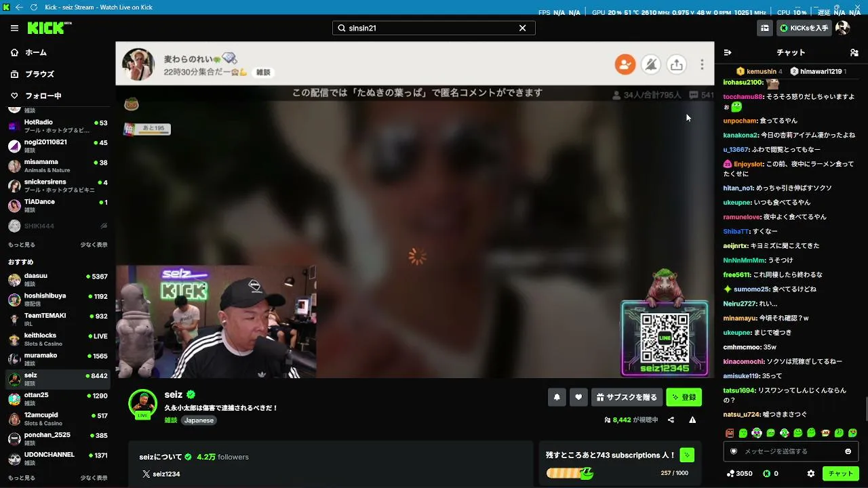Open ponchan_2525 recommended channel

pyautogui.click(x=58, y=439)
